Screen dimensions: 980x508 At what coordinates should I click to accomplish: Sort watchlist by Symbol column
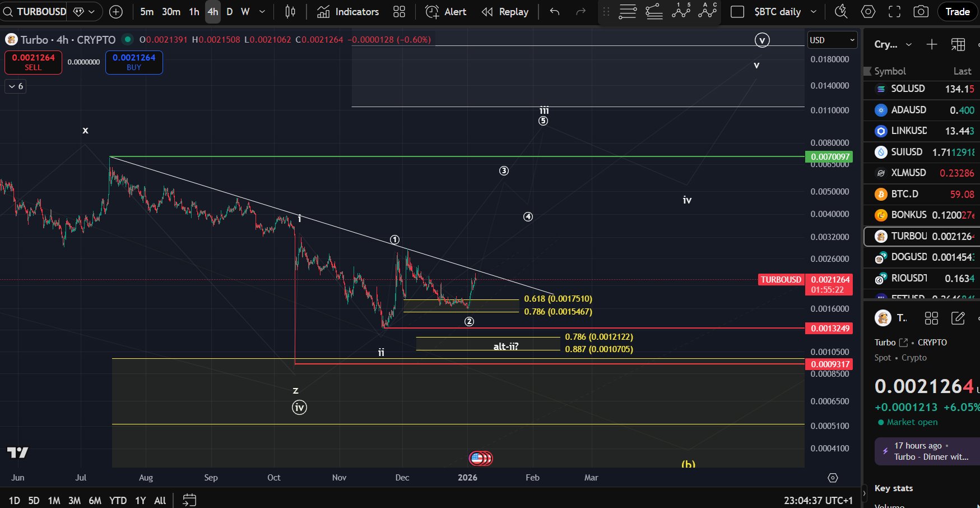point(890,71)
